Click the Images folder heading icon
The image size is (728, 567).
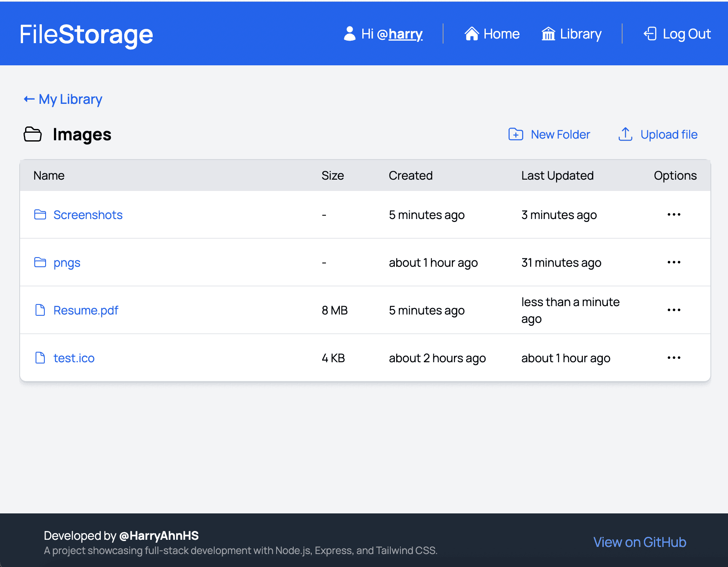point(33,134)
